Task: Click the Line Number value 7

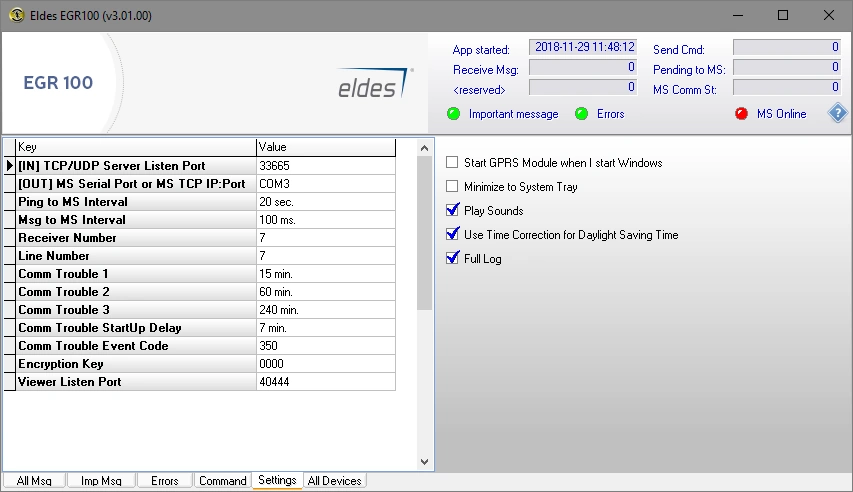Action: point(326,255)
